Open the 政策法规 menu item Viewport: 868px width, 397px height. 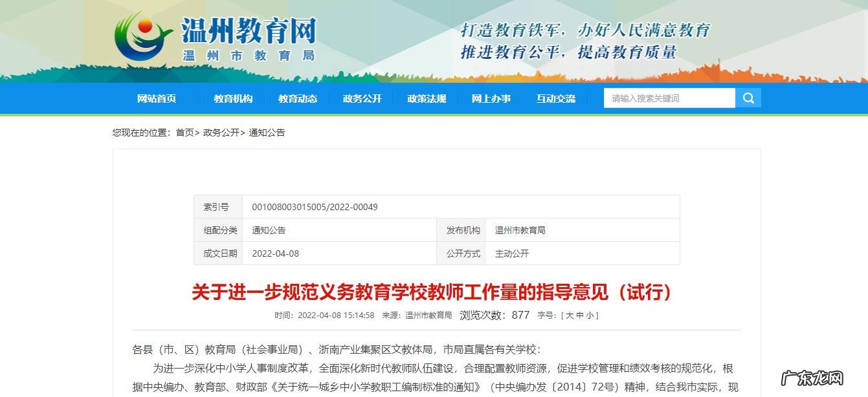426,98
